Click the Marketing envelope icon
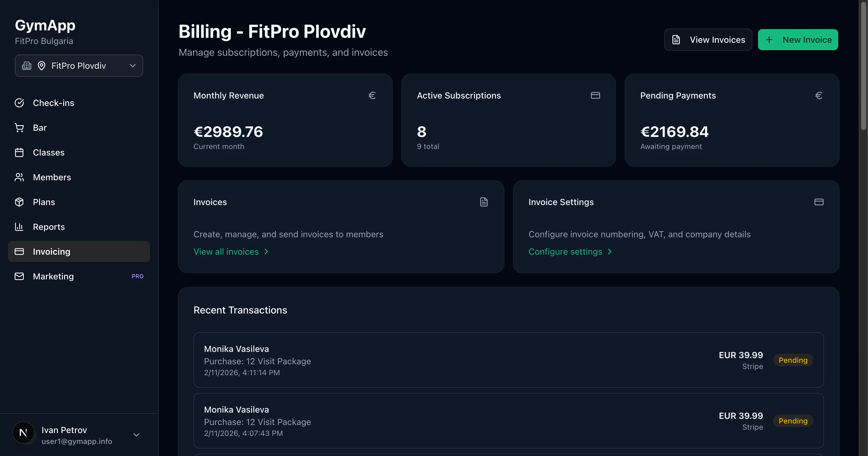This screenshot has height=456, width=868. (x=19, y=276)
